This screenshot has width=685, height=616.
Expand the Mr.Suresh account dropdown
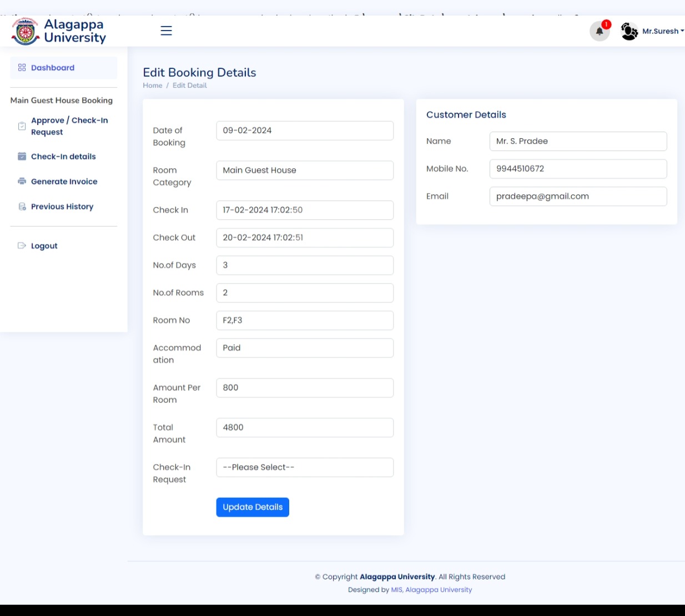click(x=663, y=32)
